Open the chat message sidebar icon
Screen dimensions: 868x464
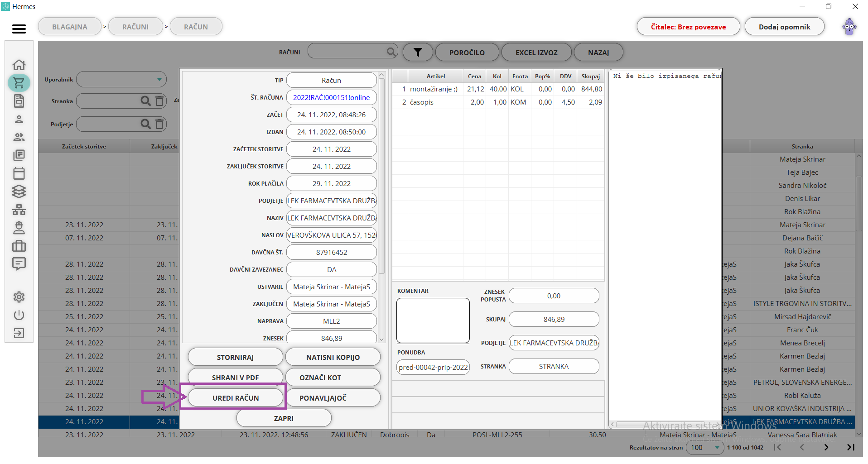tap(19, 264)
